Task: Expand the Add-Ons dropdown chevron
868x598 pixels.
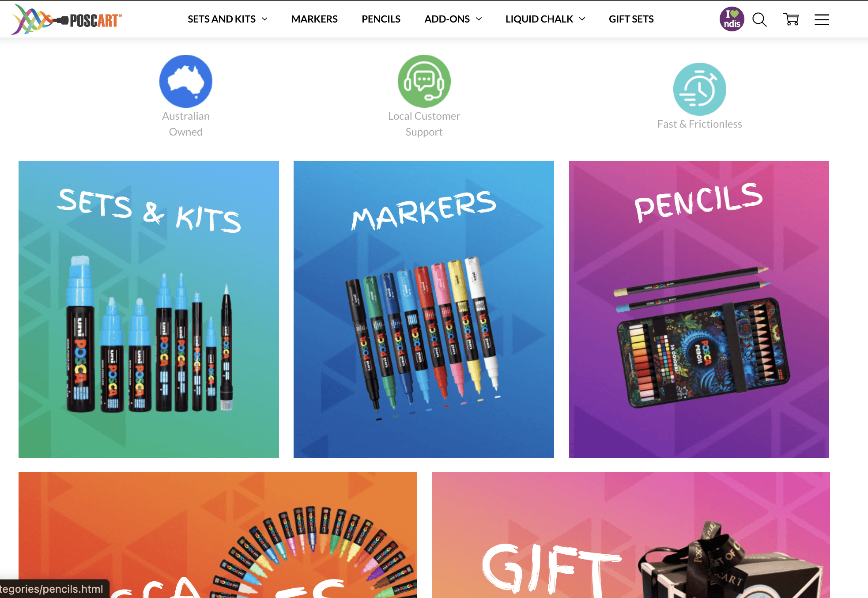Action: click(479, 19)
